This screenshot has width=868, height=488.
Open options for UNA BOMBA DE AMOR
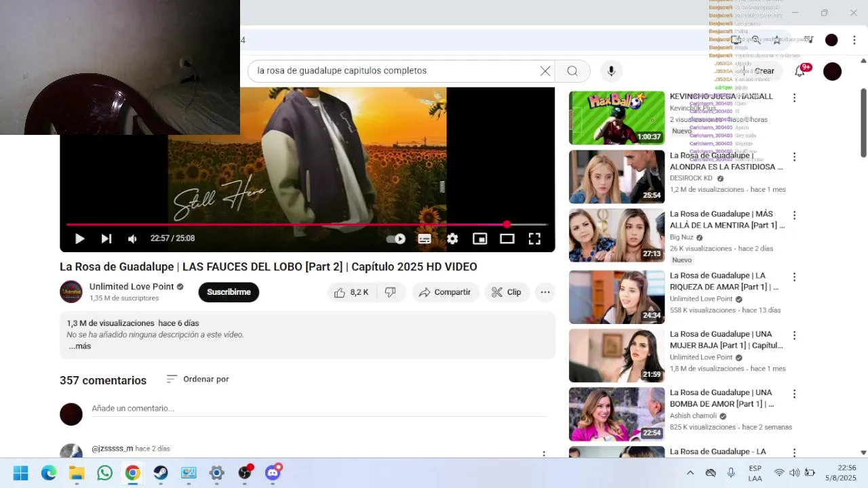pos(794,393)
